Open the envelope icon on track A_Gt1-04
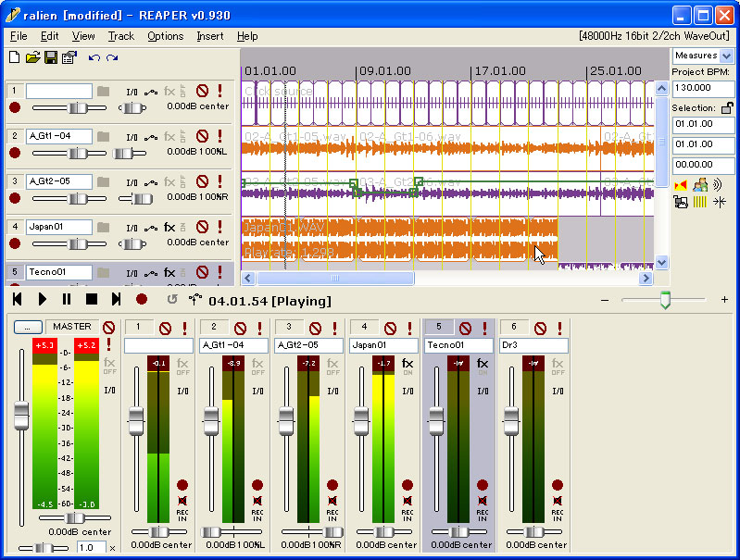 click(x=150, y=137)
